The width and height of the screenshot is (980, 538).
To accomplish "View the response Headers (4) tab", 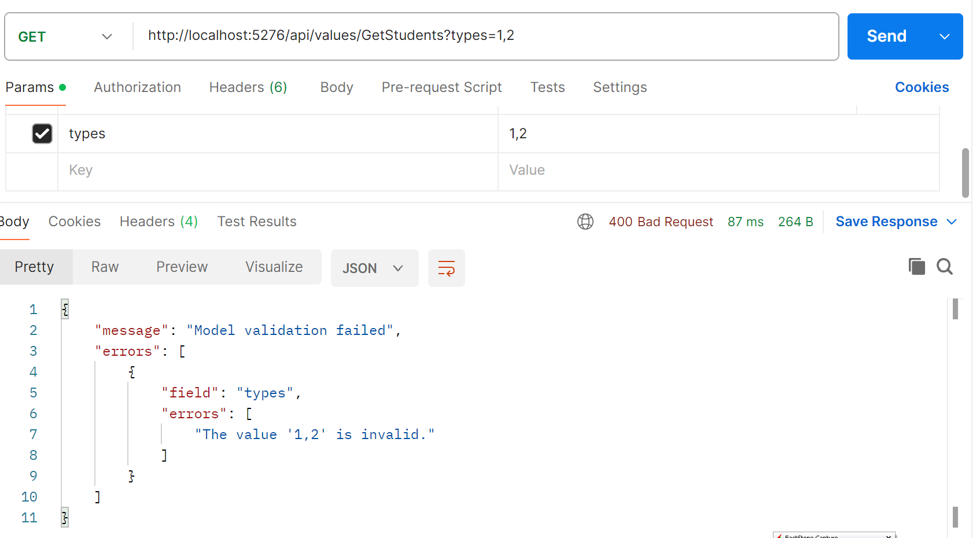I will pos(159,222).
